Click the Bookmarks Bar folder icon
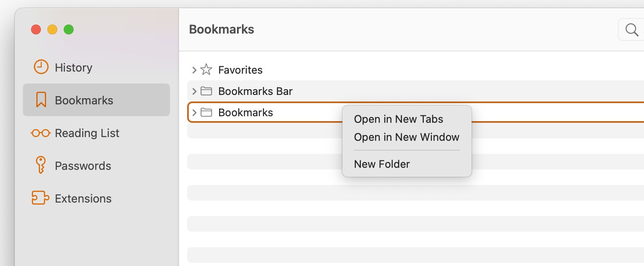 pyautogui.click(x=206, y=91)
